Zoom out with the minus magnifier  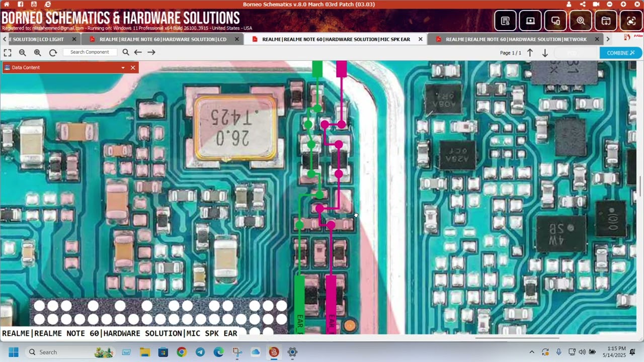click(x=23, y=52)
